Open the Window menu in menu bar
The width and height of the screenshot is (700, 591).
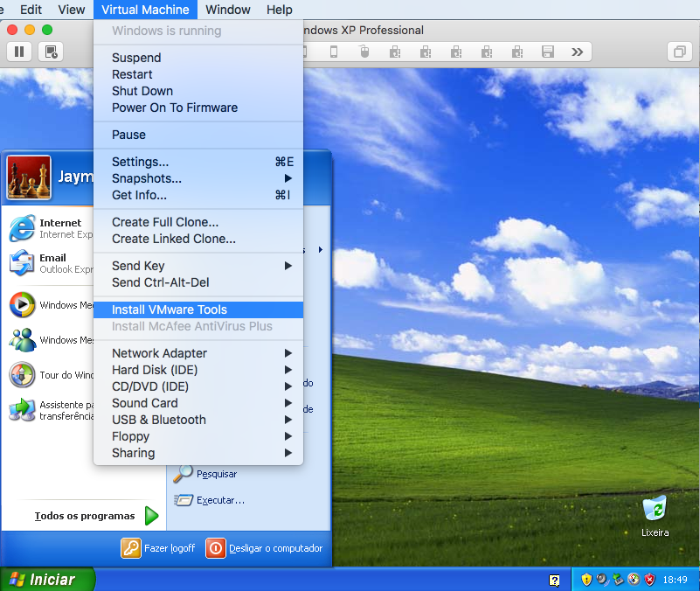pyautogui.click(x=228, y=10)
